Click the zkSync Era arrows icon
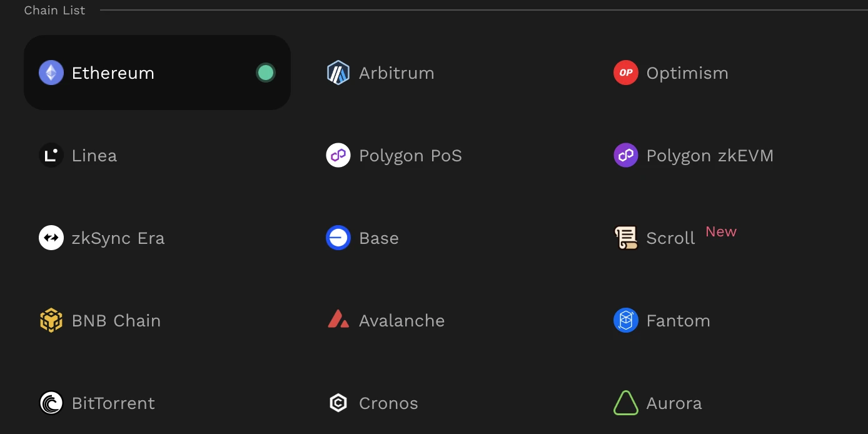Screen dimensions: 868x434 pyautogui.click(x=51, y=238)
